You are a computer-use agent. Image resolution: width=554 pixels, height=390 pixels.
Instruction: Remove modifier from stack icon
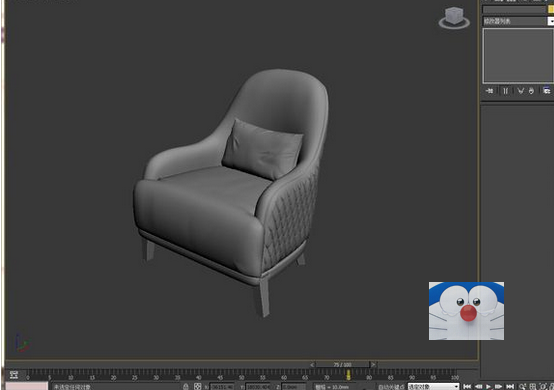tap(531, 91)
